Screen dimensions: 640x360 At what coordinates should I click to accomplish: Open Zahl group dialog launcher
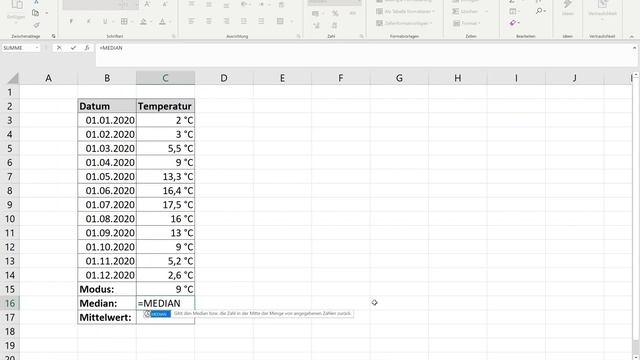click(x=361, y=36)
